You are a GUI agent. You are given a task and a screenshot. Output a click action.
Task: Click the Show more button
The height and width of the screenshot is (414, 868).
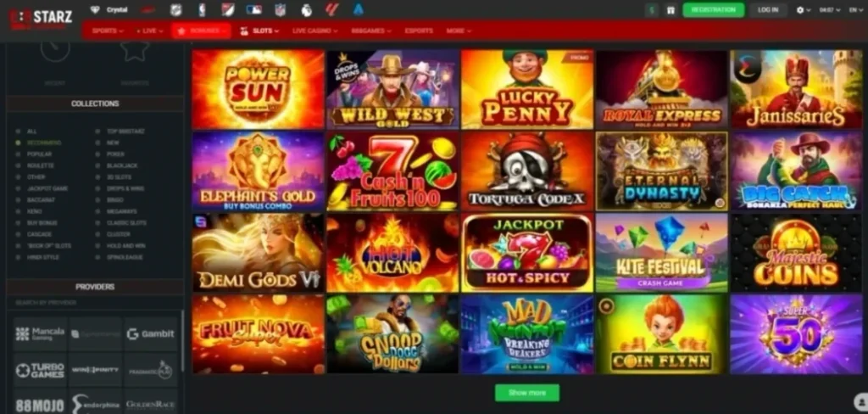[527, 393]
